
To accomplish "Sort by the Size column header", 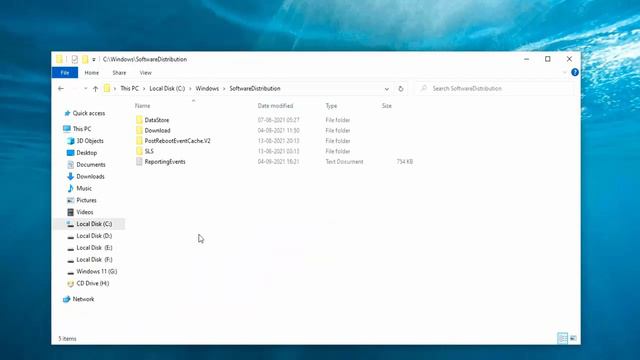I will coord(387,106).
